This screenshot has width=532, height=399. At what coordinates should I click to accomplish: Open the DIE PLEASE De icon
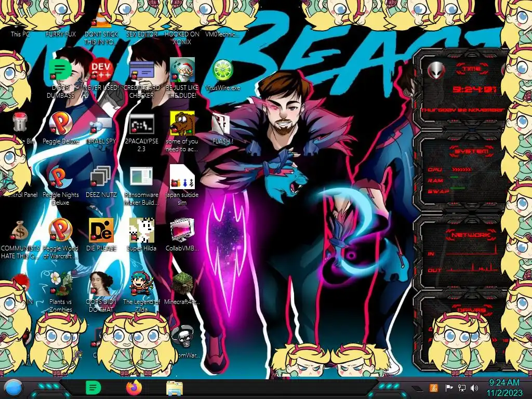tap(101, 230)
